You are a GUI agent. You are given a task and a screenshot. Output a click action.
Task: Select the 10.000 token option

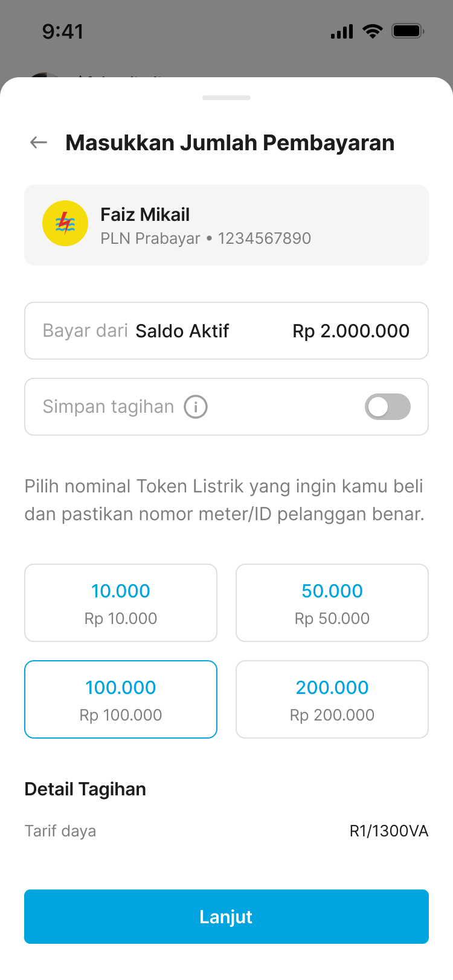click(121, 603)
